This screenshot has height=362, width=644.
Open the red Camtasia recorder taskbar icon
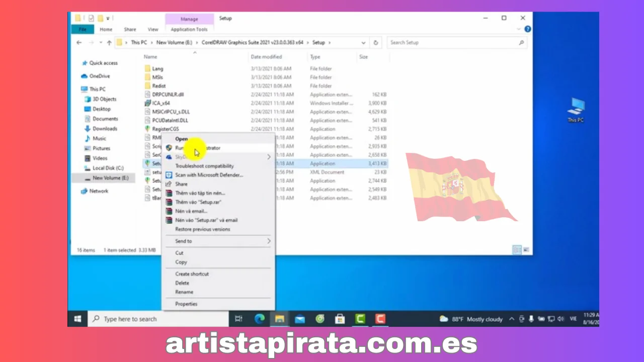tap(380, 319)
